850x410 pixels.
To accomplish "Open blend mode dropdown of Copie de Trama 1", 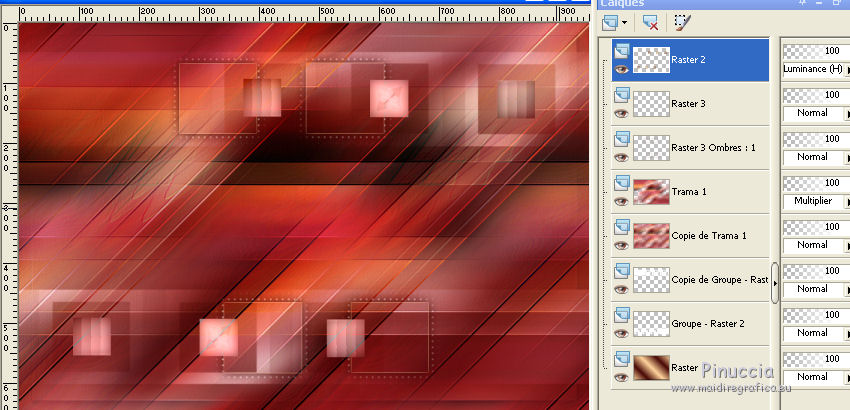I will point(816,245).
